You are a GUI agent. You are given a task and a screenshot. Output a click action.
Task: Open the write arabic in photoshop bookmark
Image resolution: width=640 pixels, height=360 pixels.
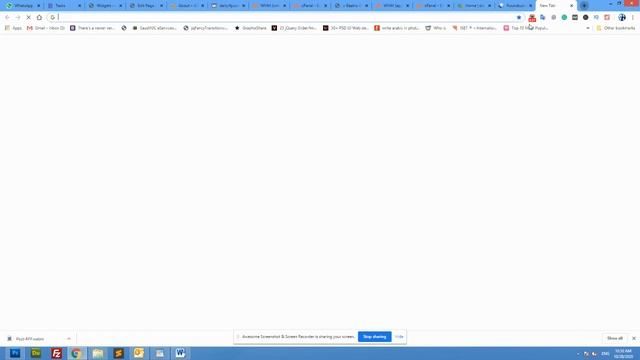(397, 28)
